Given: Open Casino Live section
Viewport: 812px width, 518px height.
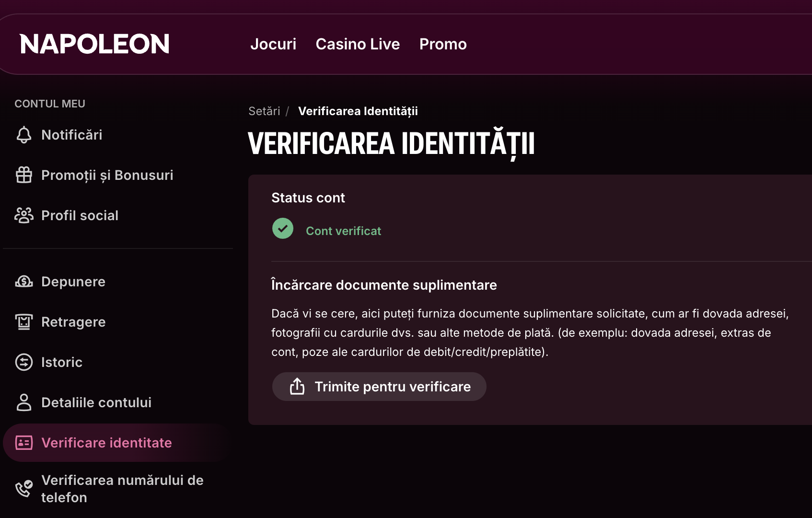Looking at the screenshot, I should 358,44.
